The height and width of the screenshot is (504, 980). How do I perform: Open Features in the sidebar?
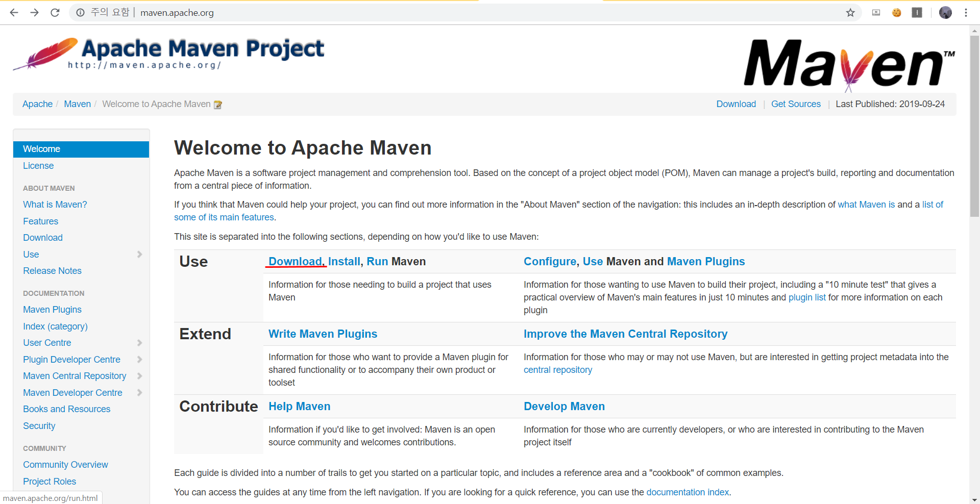(41, 221)
